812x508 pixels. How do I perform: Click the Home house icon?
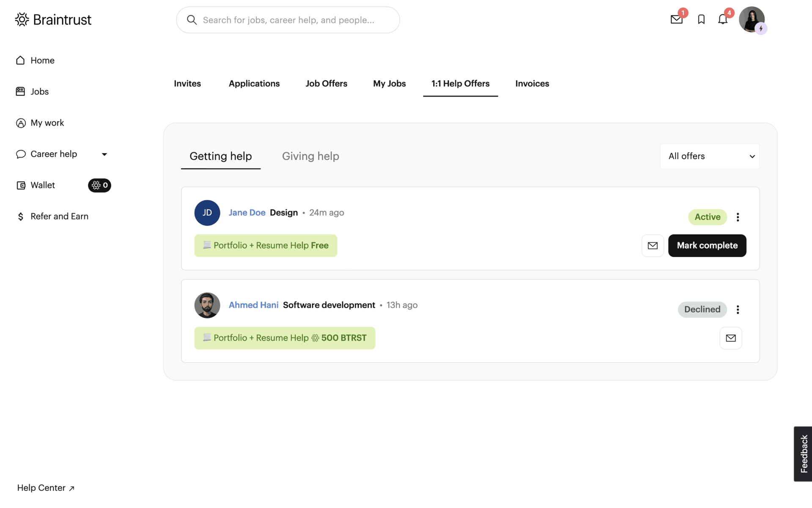(20, 61)
